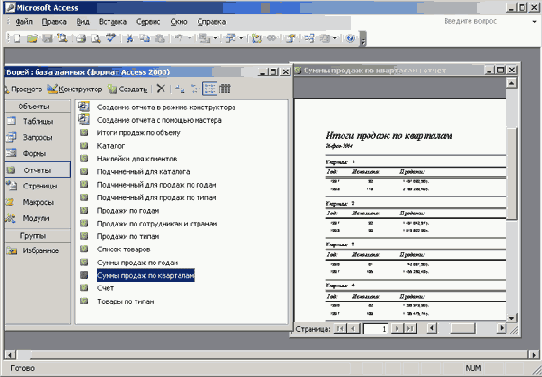Select the Суммы продаж по кварталам report
The width and height of the screenshot is (542, 377).
(x=146, y=275)
